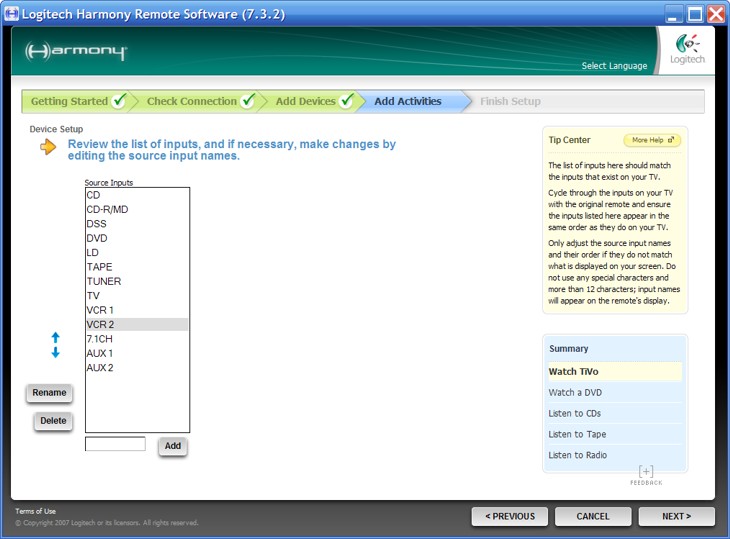Screen dimensions: 730x539
Task: Maximize the Harmony software window
Action: click(695, 14)
